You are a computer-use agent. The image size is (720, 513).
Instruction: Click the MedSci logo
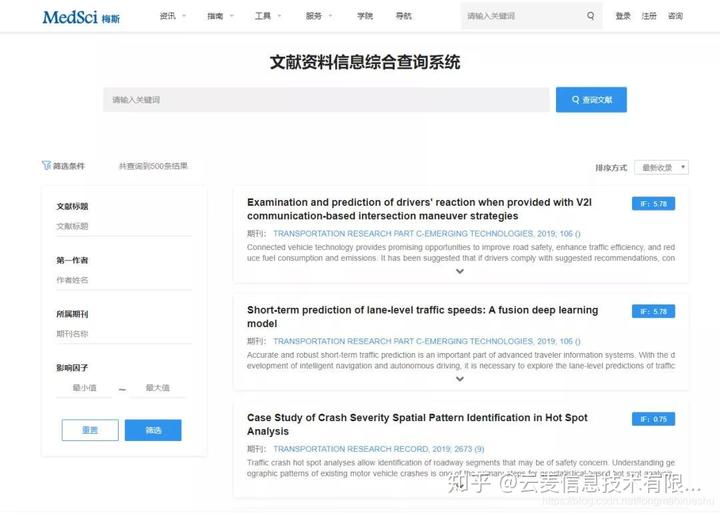(81, 17)
